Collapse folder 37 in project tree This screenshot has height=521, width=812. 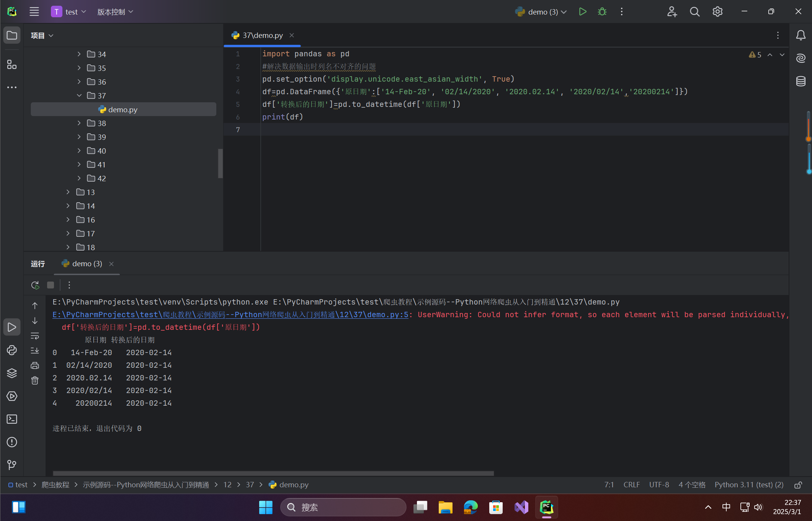(x=79, y=95)
